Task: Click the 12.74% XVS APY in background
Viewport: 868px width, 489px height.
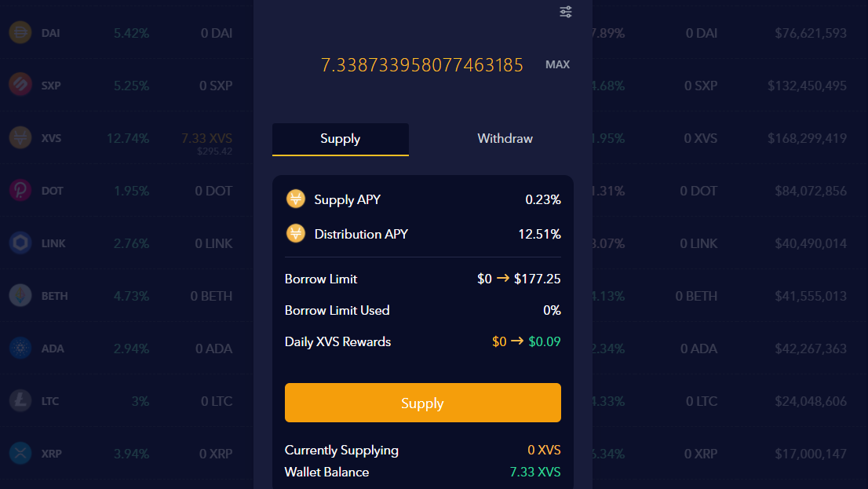Action: click(128, 138)
